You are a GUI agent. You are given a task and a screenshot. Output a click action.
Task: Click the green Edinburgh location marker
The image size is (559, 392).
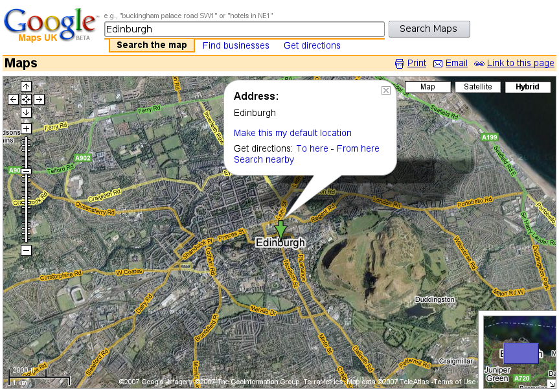click(x=280, y=230)
